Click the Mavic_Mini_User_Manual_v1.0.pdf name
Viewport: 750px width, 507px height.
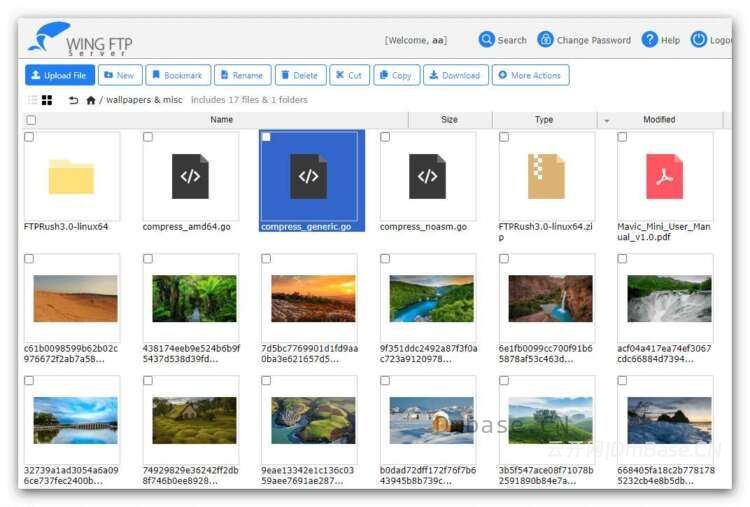(663, 231)
